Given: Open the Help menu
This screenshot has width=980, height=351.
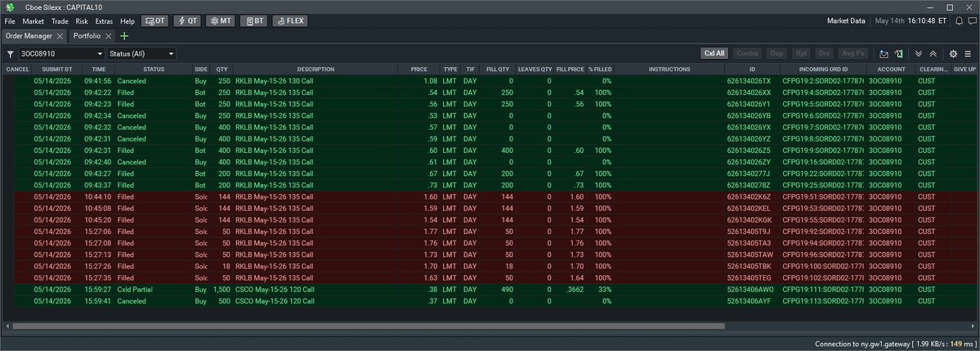Looking at the screenshot, I should (128, 20).
